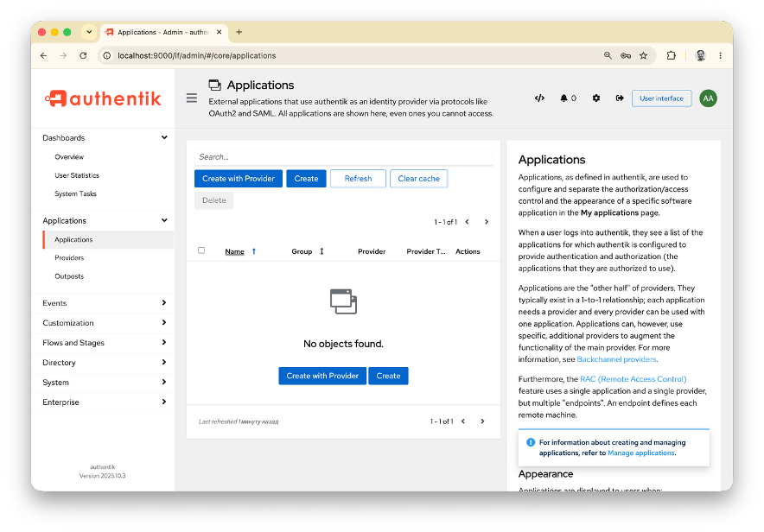Click the browser address bar URL
The image size is (764, 532).
click(197, 55)
